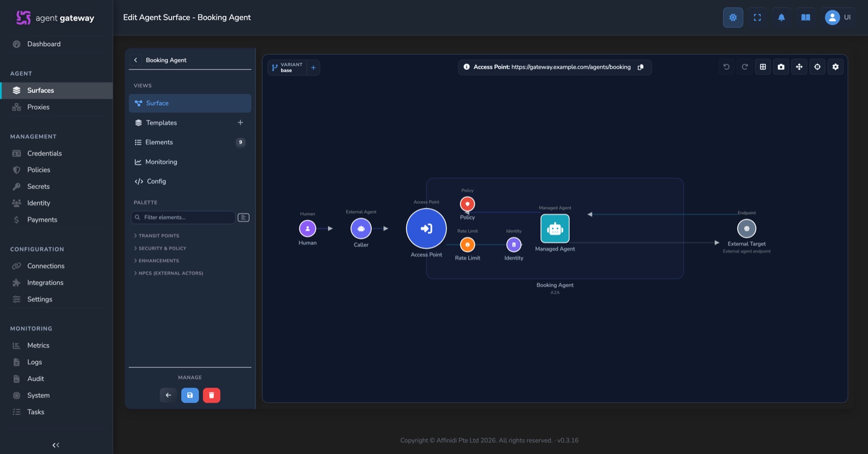The height and width of the screenshot is (454, 868).
Task: Open canvas settings gear
Action: tap(835, 67)
